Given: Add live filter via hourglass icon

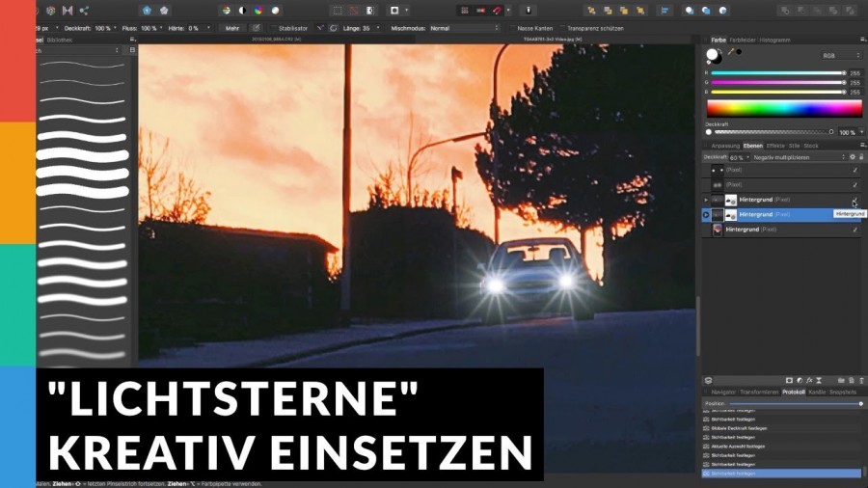Looking at the screenshot, I should click(x=819, y=381).
